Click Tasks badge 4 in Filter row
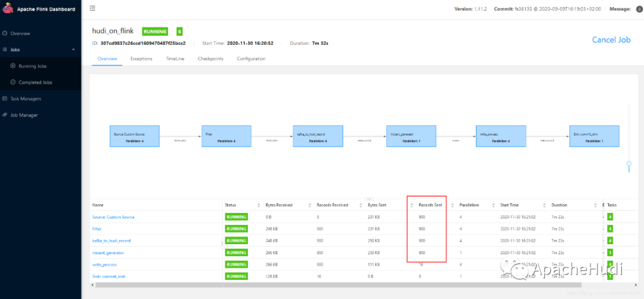Image resolution: width=644 pixels, height=299 pixels. pyautogui.click(x=611, y=229)
